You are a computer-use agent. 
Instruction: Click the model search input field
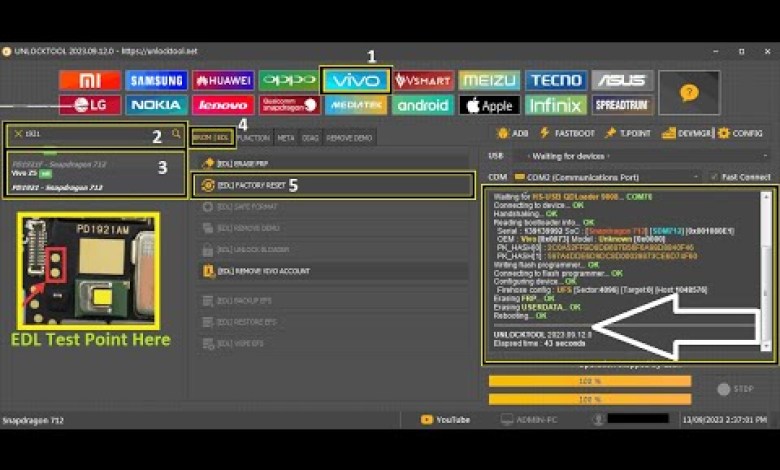click(x=97, y=134)
